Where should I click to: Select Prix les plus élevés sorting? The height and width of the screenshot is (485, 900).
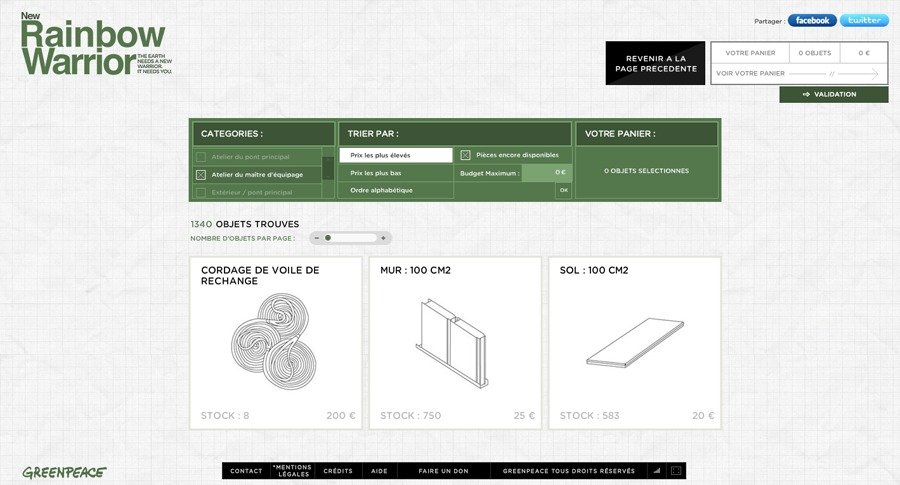395,155
